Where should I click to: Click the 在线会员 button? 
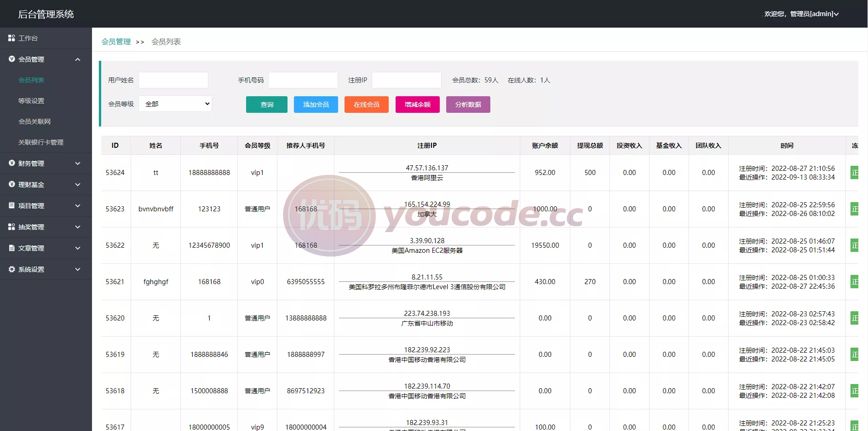(x=367, y=105)
